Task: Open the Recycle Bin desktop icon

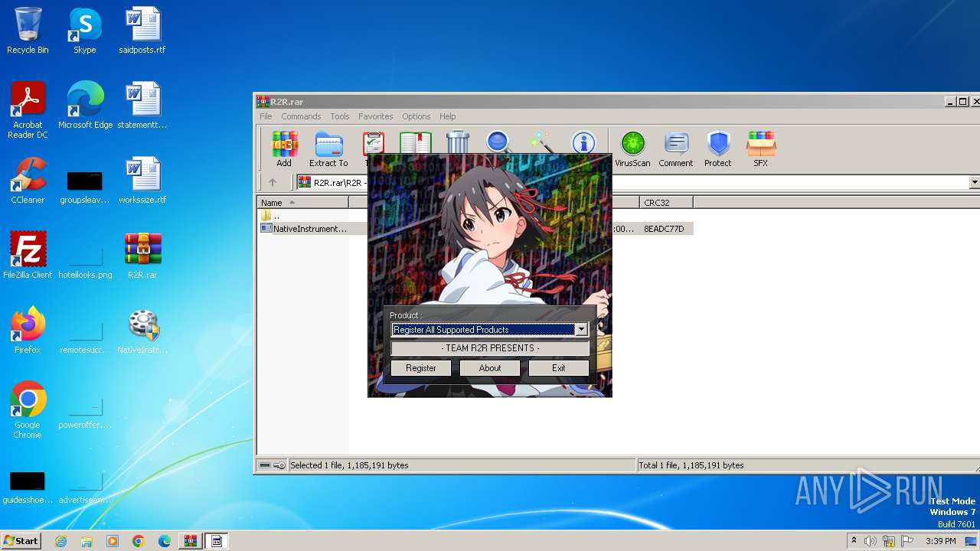Action: (28, 31)
